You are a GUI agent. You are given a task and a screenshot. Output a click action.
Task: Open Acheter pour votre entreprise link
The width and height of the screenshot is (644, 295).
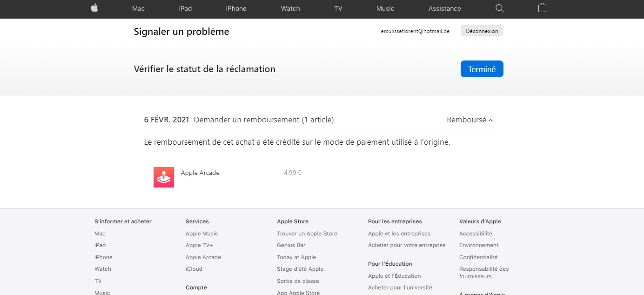click(x=407, y=245)
